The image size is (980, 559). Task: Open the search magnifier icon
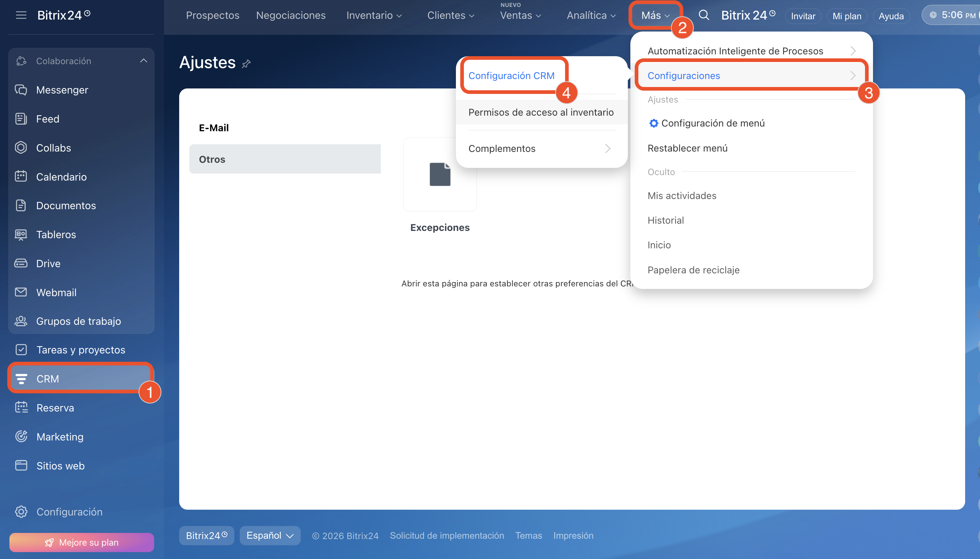[x=704, y=15]
